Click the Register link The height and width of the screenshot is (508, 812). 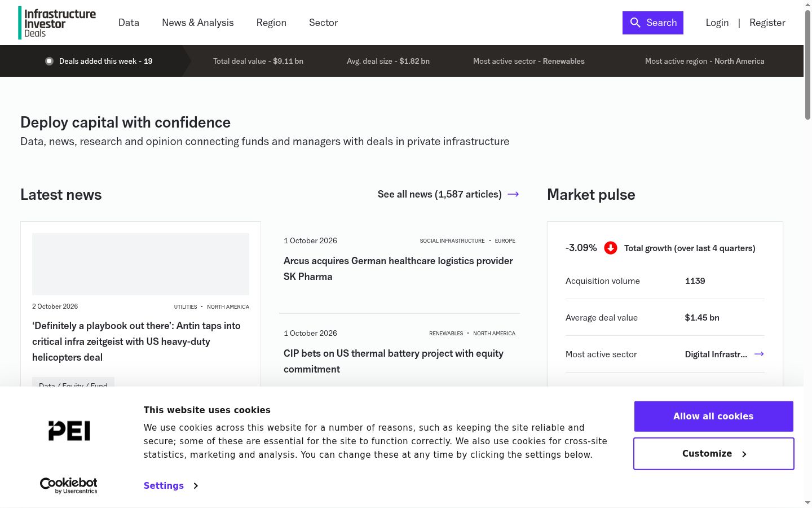point(767,23)
